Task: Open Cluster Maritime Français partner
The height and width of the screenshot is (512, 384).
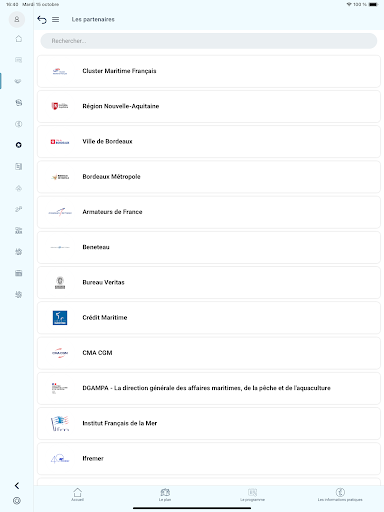Action: tap(209, 71)
